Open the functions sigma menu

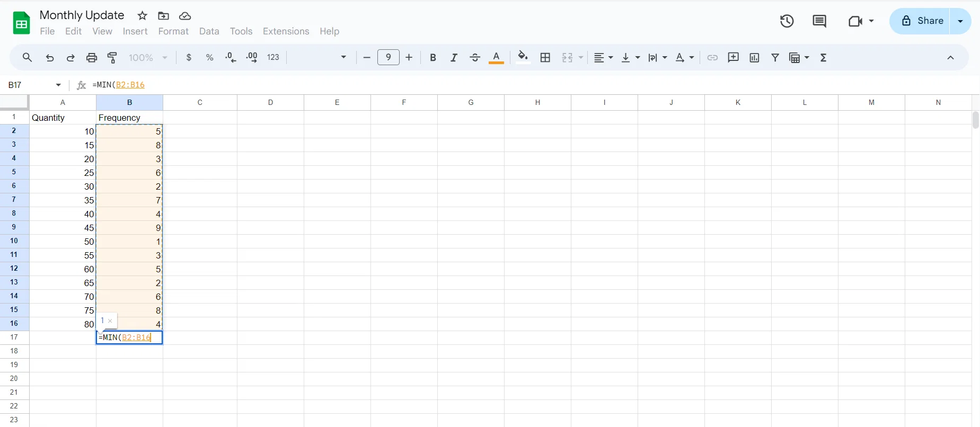(824, 58)
